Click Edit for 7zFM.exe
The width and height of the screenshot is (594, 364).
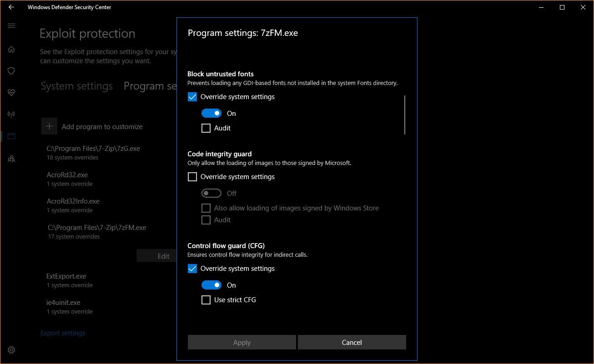click(x=156, y=256)
